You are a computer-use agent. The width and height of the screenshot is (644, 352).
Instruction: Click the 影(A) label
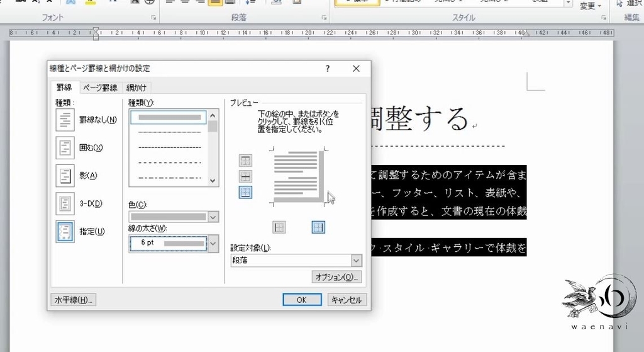88,176
